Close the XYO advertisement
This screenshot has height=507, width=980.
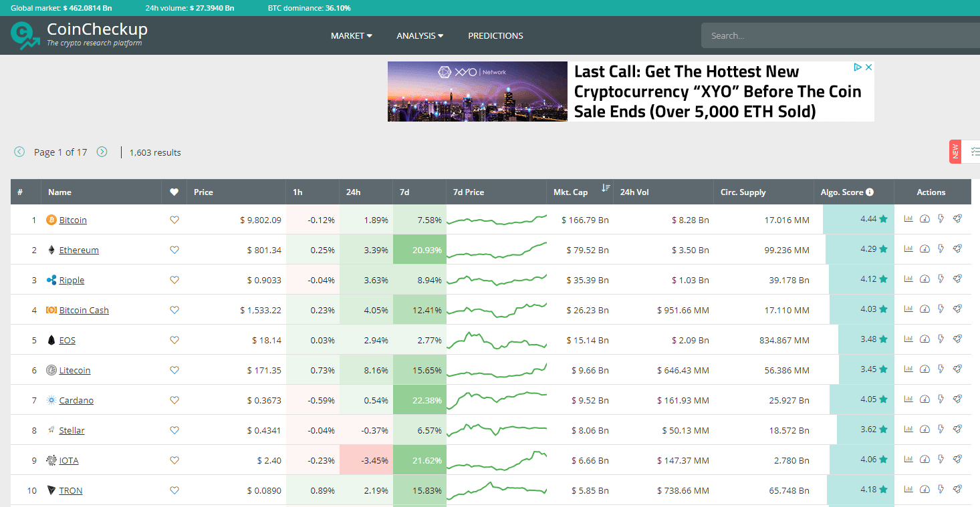click(x=868, y=67)
